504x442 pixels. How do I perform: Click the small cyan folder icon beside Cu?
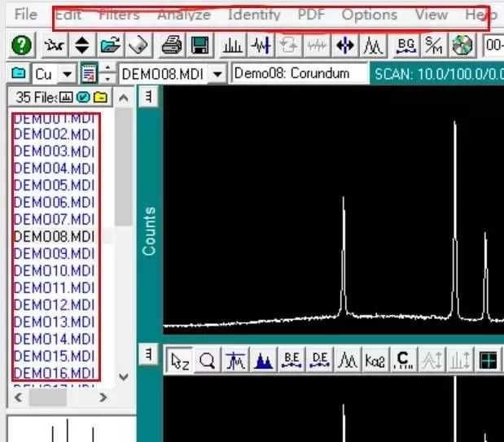click(19, 73)
